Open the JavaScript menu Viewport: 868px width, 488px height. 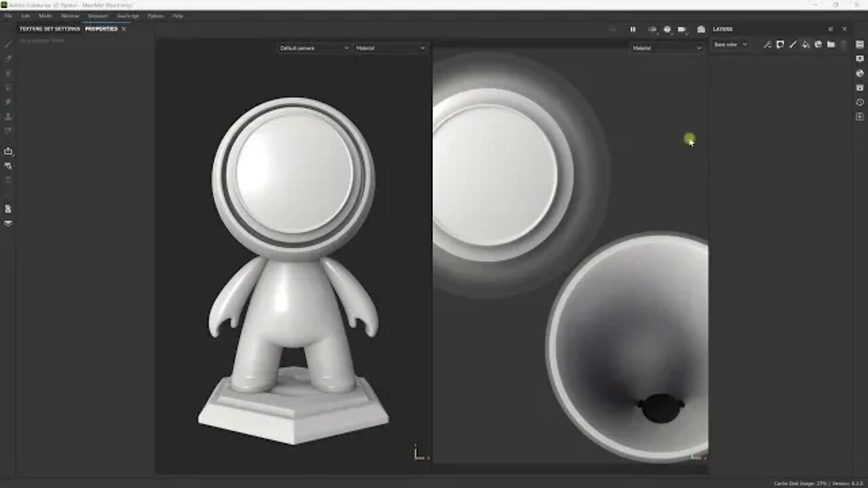click(128, 16)
